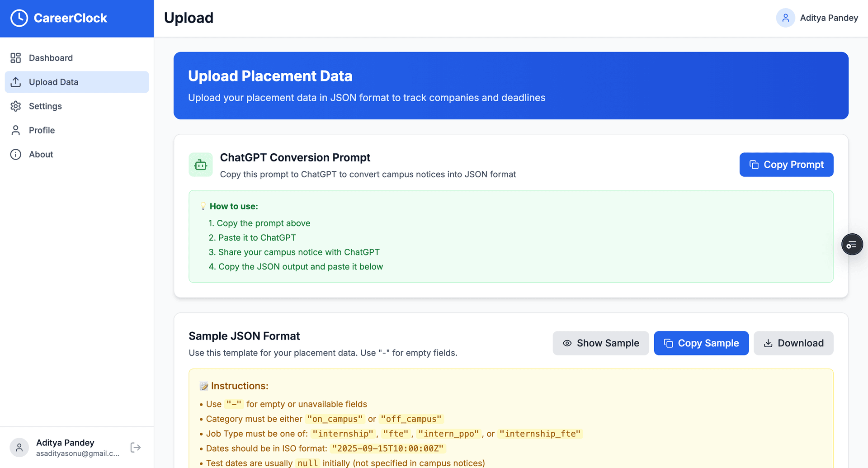Click the logout icon beside the email
This screenshot has height=468, width=868.
(x=136, y=448)
